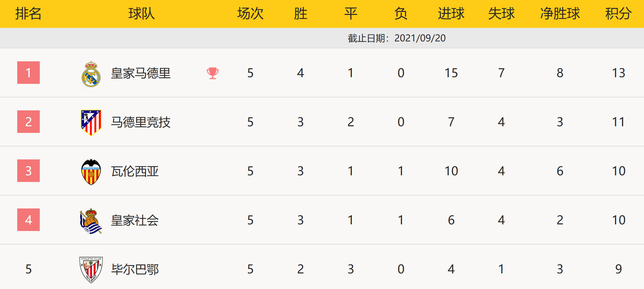Click the 进球 column header
Image resolution: width=644 pixels, height=289 pixels.
coord(451,14)
